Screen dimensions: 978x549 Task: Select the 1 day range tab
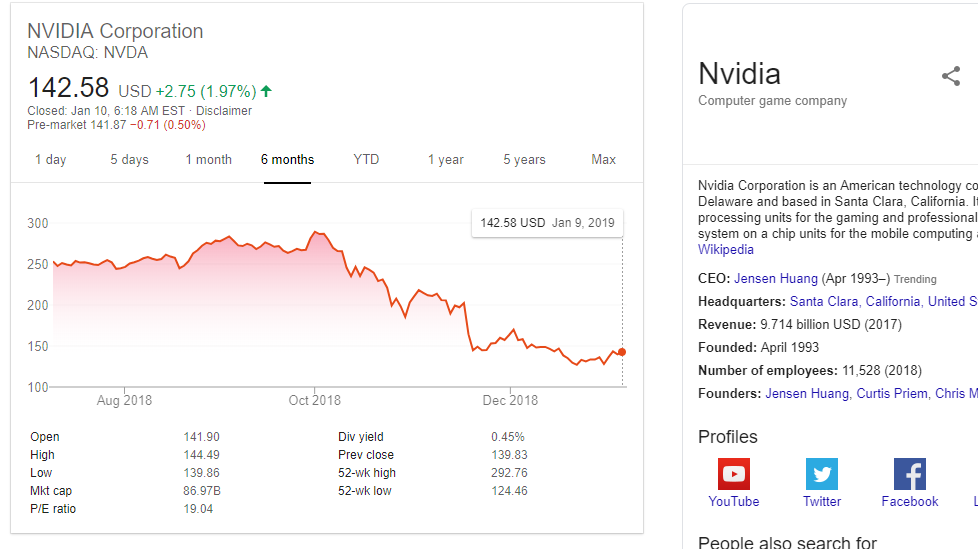[51, 160]
